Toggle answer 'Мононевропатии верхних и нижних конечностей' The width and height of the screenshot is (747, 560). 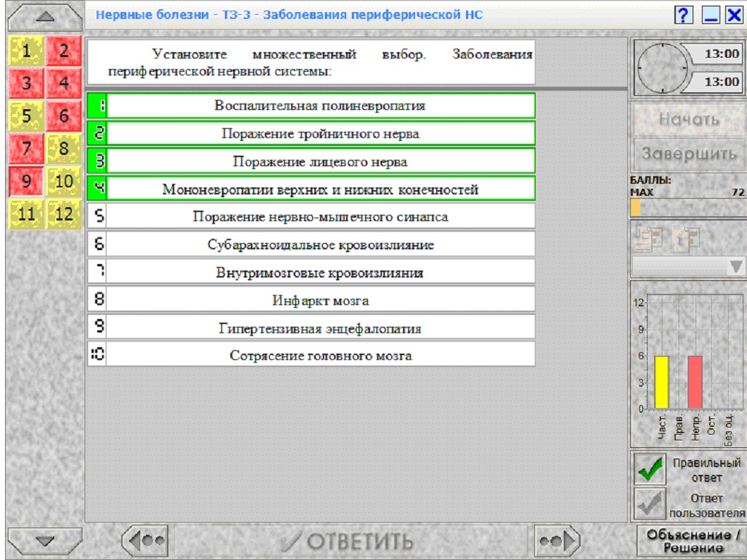311,189
